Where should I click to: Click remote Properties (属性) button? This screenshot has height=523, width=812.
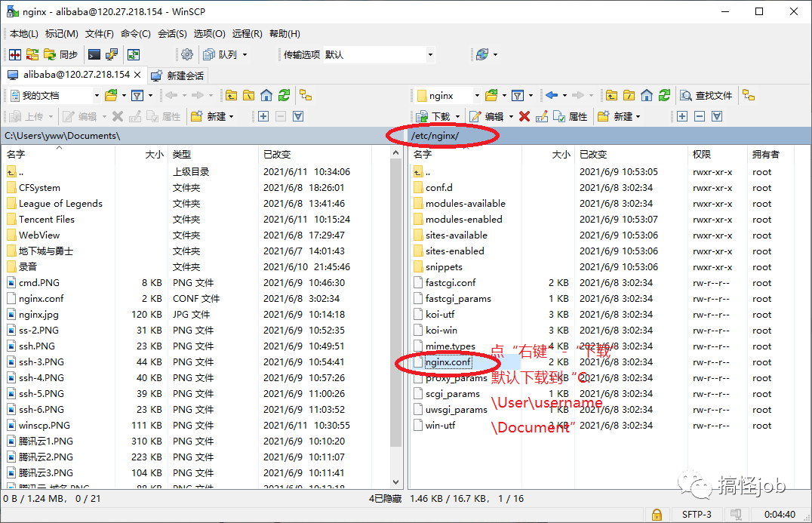tap(571, 116)
